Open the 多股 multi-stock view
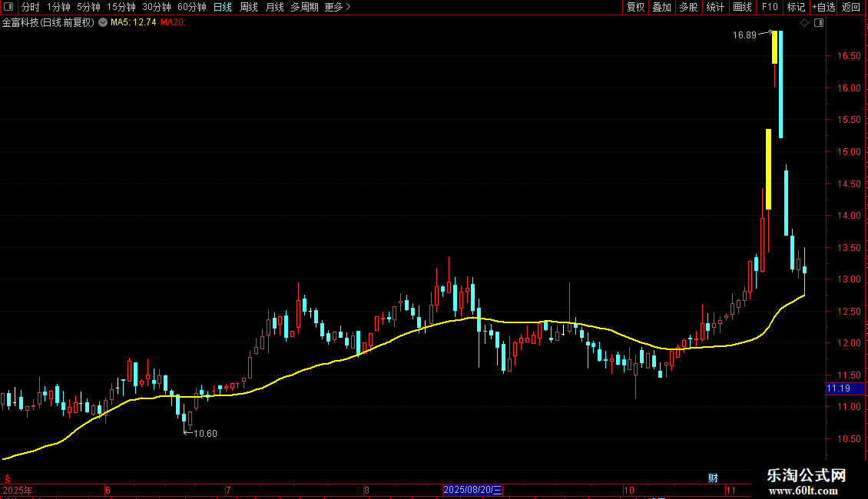This screenshot has height=499, width=868. tap(688, 7)
